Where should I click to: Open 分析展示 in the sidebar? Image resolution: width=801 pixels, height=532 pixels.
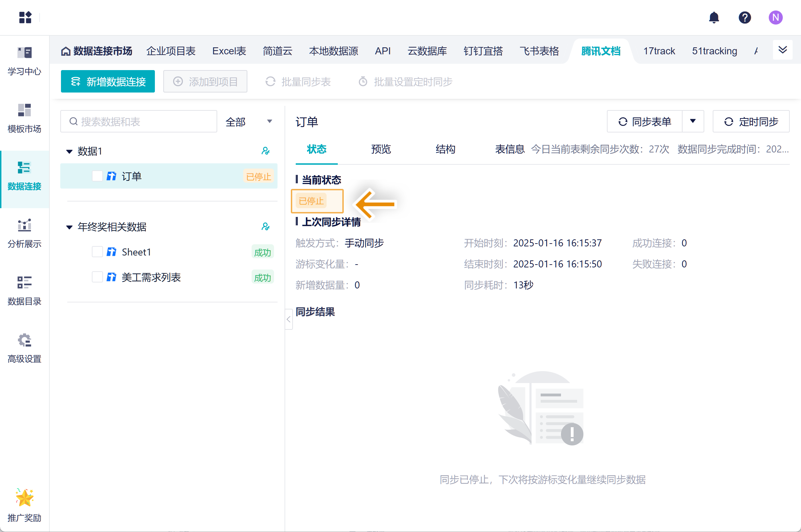pos(25,233)
